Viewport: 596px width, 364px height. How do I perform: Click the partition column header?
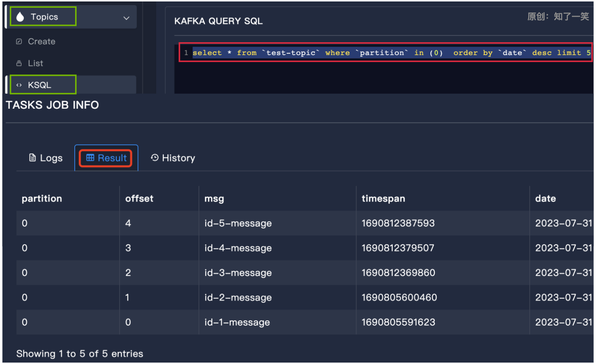(x=42, y=198)
